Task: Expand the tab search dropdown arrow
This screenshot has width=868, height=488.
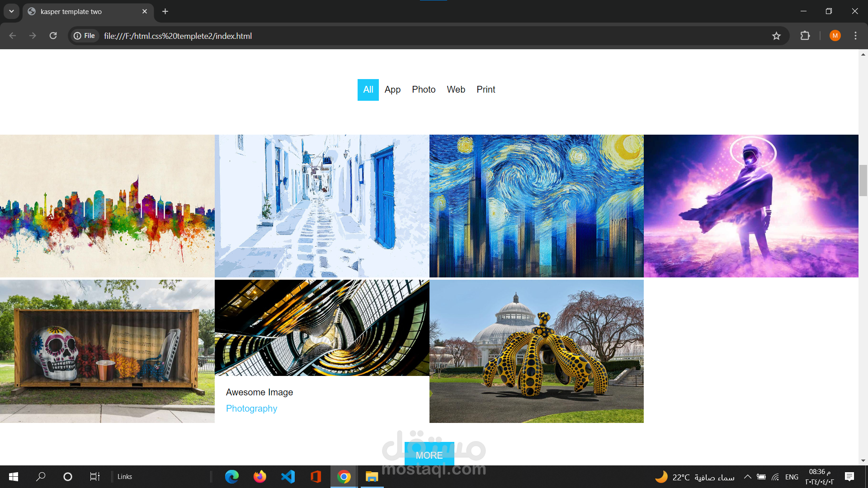Action: click(x=11, y=11)
